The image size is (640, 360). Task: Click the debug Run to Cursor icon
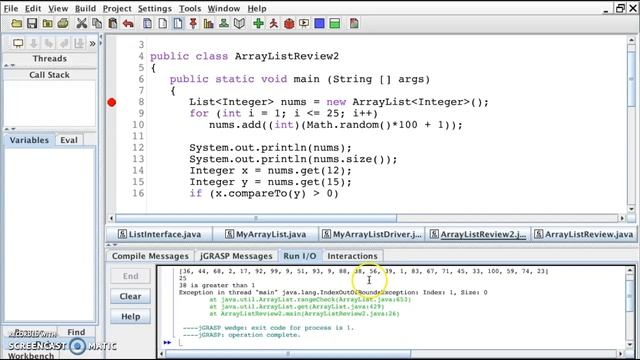click(x=79, y=43)
